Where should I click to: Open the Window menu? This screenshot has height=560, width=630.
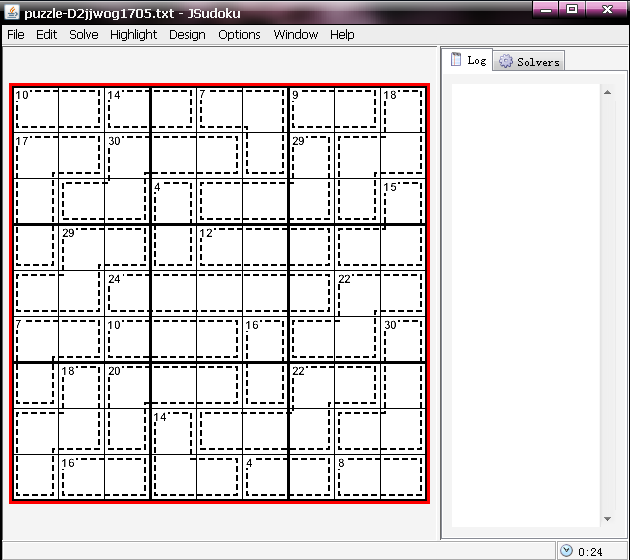296,35
